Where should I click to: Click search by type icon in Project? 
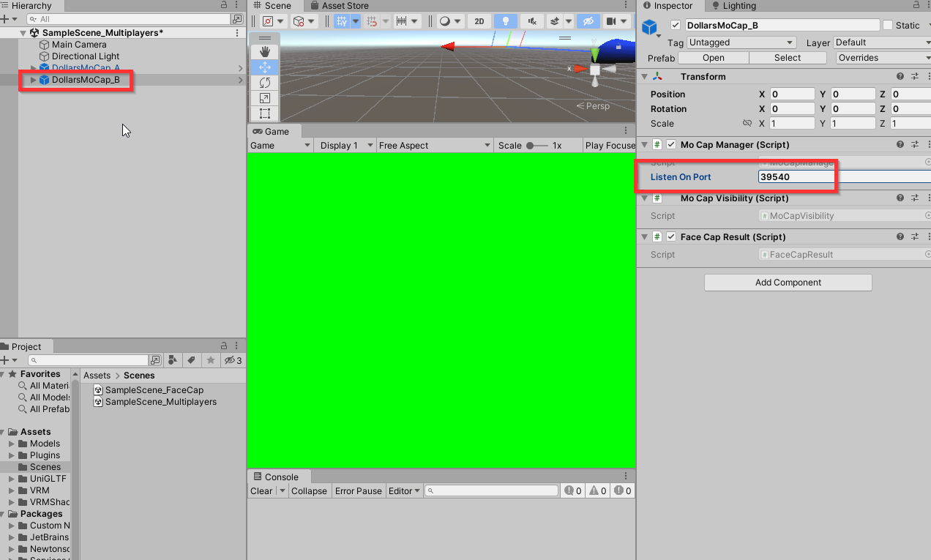pos(173,360)
